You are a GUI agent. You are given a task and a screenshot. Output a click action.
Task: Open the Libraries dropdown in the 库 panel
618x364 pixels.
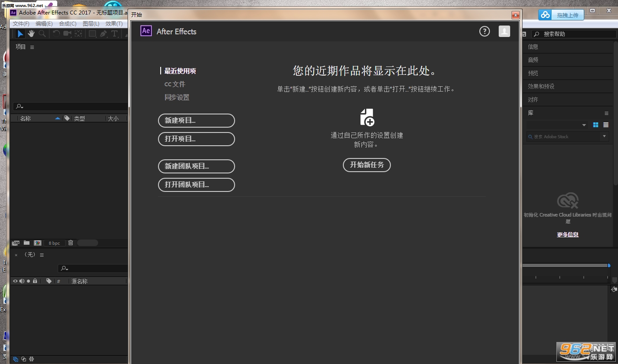click(585, 125)
